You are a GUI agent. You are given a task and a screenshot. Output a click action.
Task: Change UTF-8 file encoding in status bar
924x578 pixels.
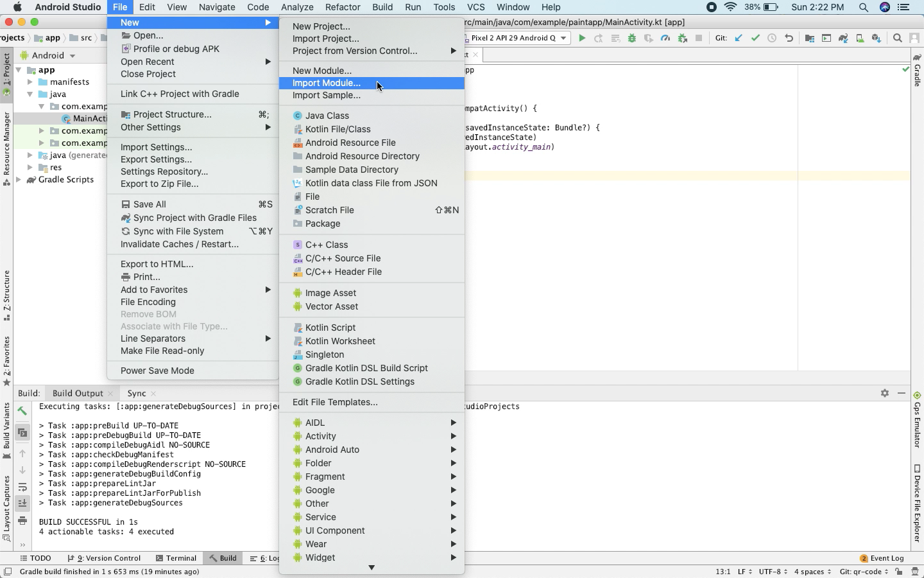tap(773, 572)
